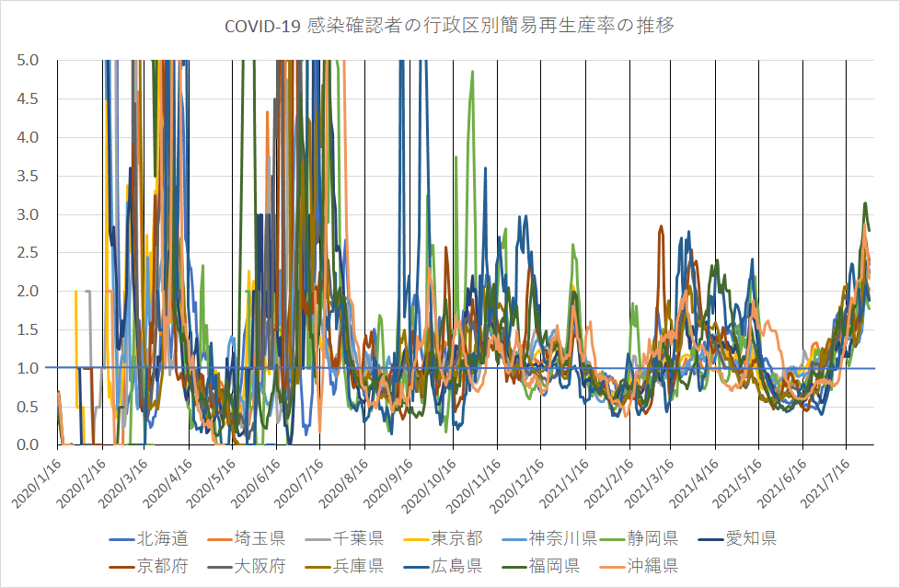Select the 1.0 vertical axis label
900x588 pixels.
pyautogui.click(x=28, y=368)
